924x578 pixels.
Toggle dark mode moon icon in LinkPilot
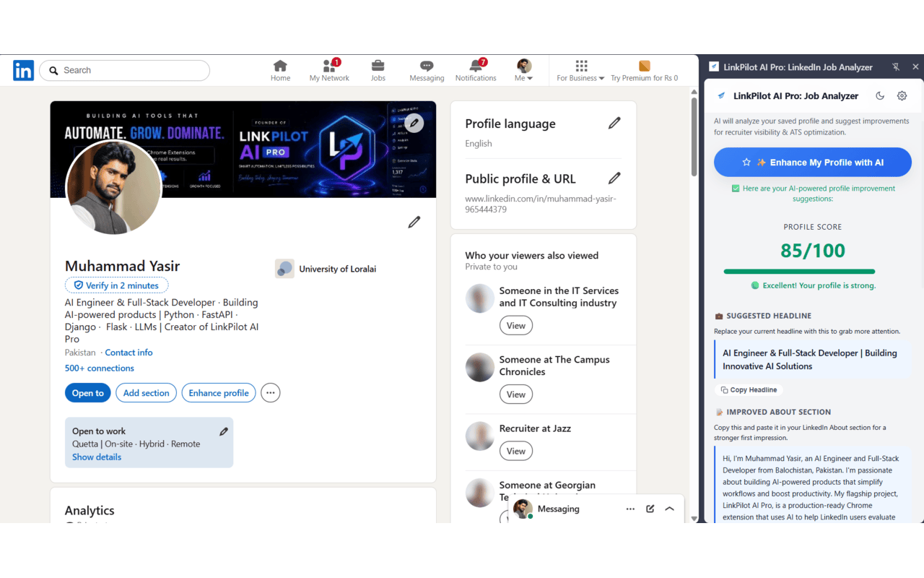pos(880,95)
